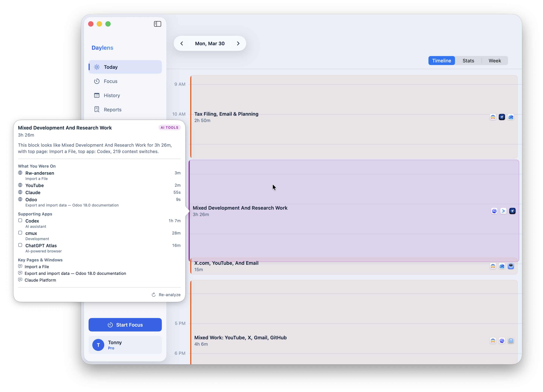Go to previous day with left chevron
The image size is (543, 392).
(182, 43)
